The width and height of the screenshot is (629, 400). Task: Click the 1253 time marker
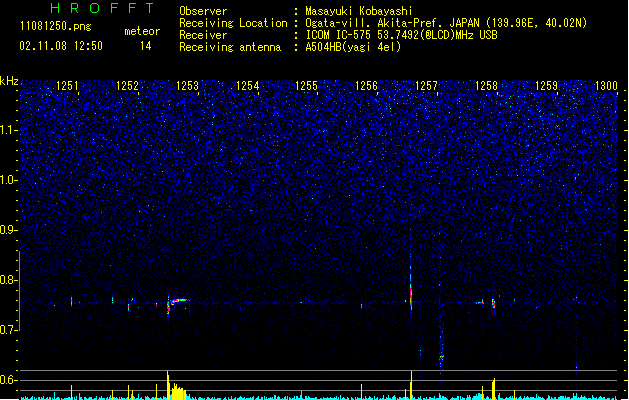(x=187, y=86)
